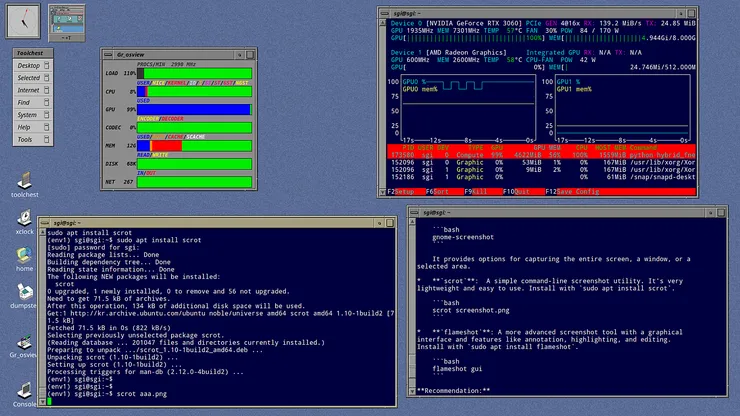Click the blue GPU usage bar

[x=194, y=110]
